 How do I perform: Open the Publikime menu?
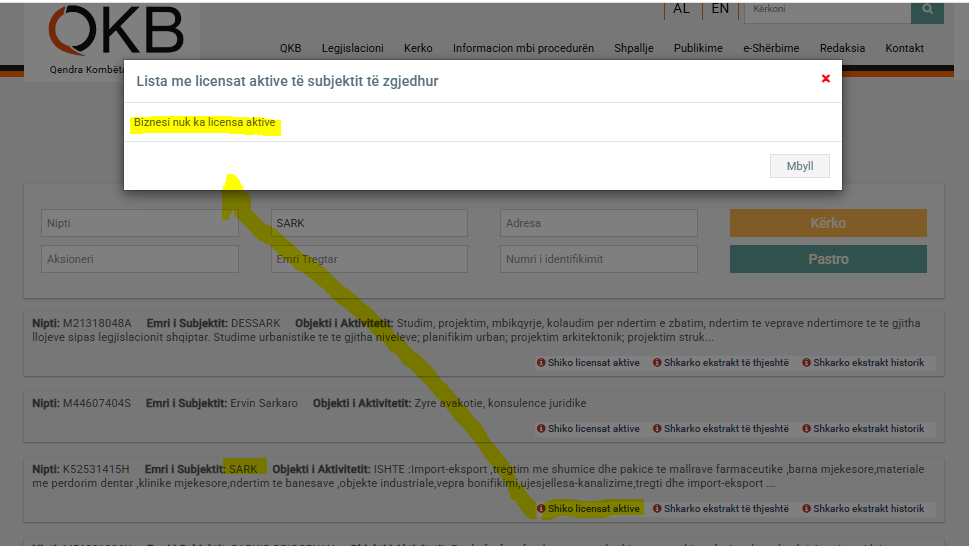[698, 48]
